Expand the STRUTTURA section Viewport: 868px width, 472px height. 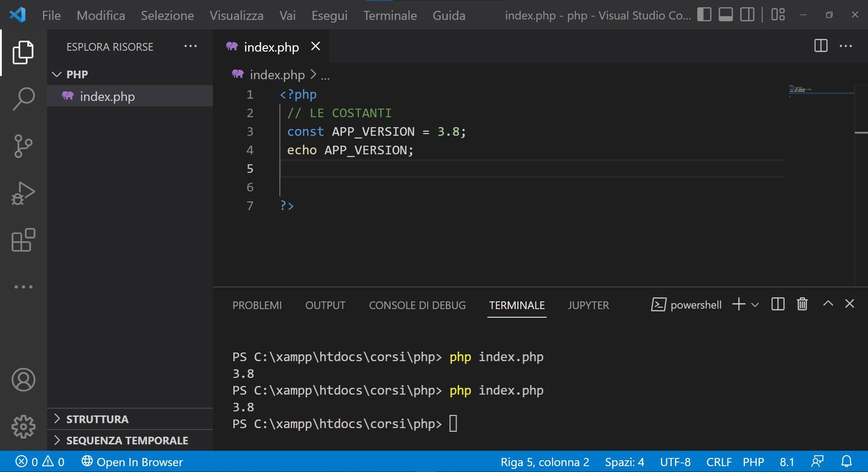tap(130, 419)
